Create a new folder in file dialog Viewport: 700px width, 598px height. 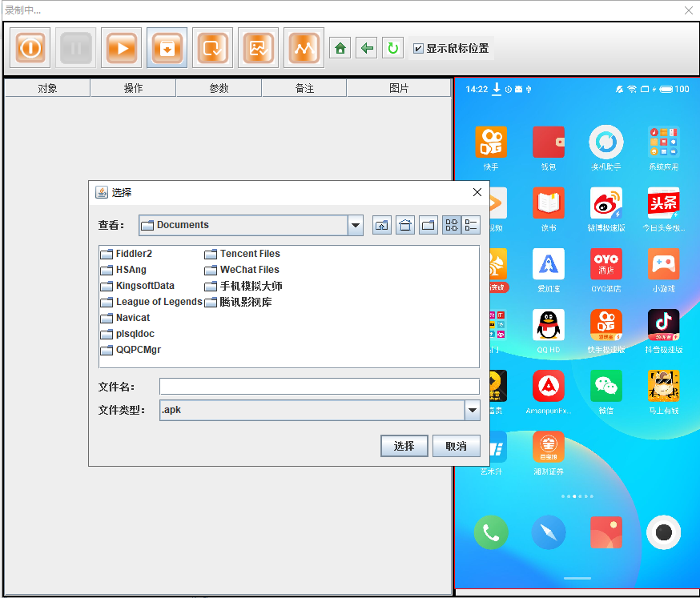point(428,226)
